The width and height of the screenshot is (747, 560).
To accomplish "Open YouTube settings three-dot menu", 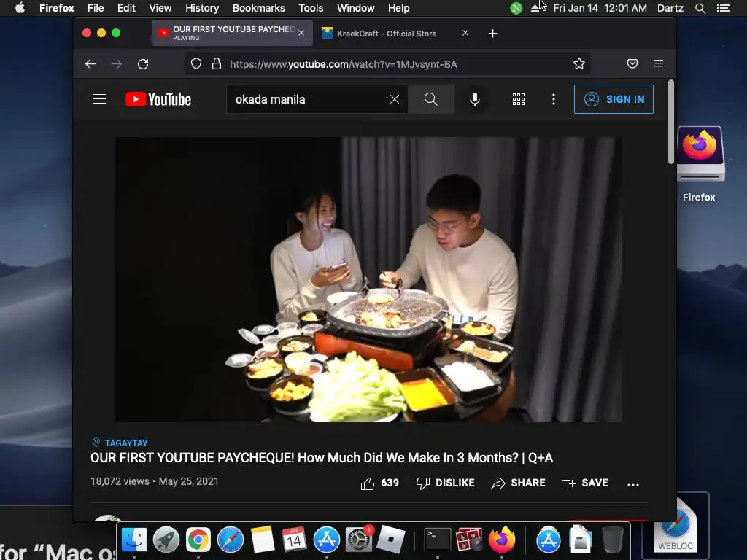I will pos(553,99).
